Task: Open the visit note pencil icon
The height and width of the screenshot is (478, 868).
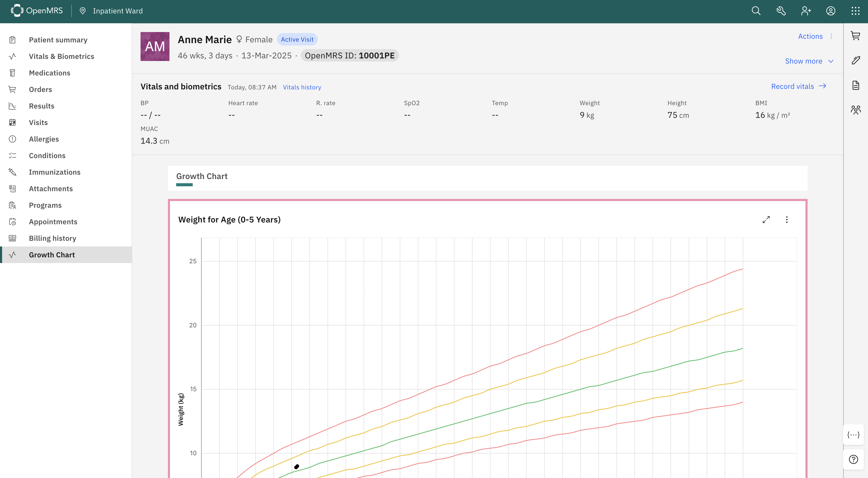Action: pos(856,60)
